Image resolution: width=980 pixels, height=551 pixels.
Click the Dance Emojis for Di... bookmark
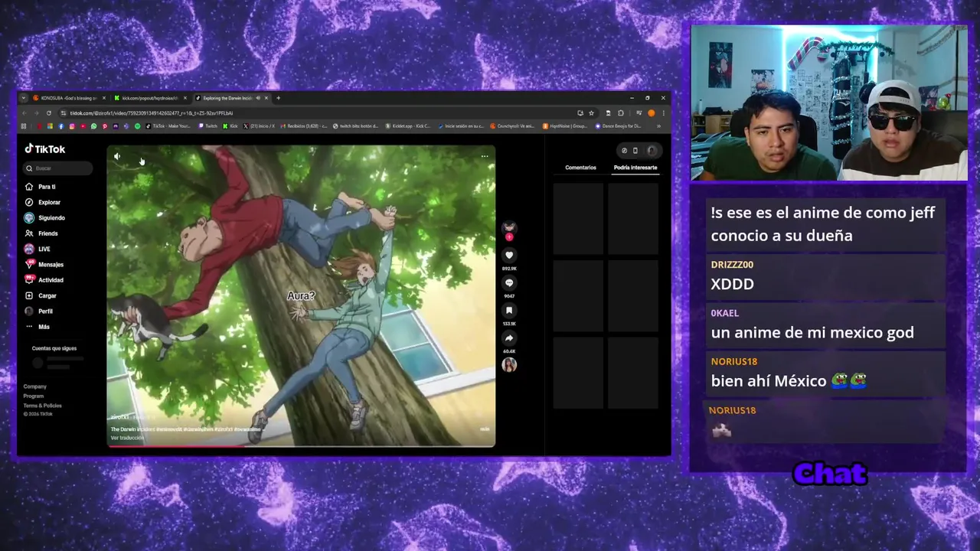coord(618,126)
